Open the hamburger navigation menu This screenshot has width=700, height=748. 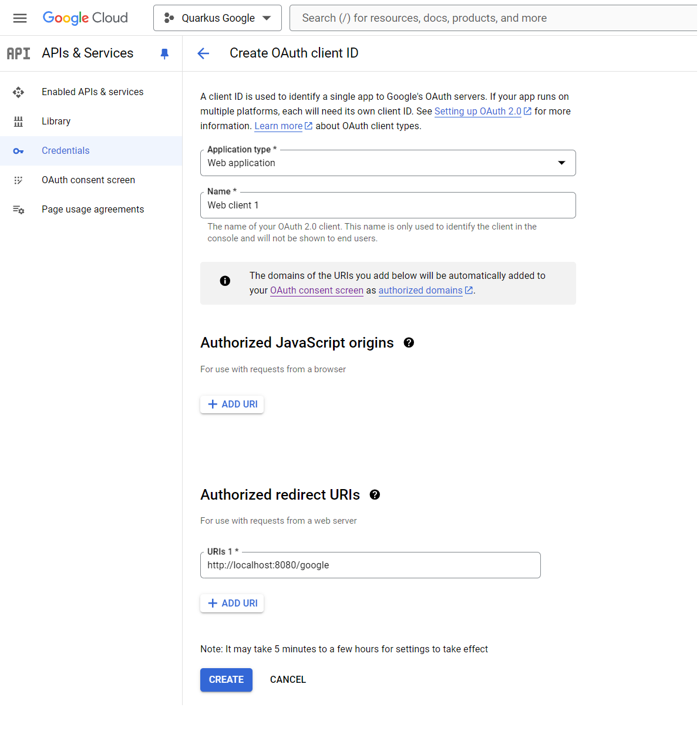tap(20, 18)
